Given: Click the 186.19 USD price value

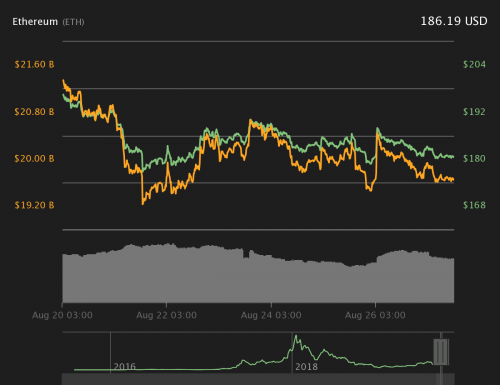Looking at the screenshot, I should click(454, 21).
